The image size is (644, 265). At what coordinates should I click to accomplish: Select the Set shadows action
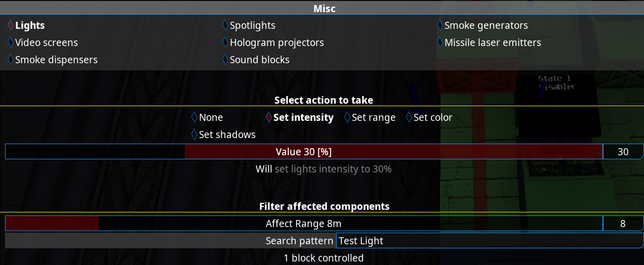point(223,135)
